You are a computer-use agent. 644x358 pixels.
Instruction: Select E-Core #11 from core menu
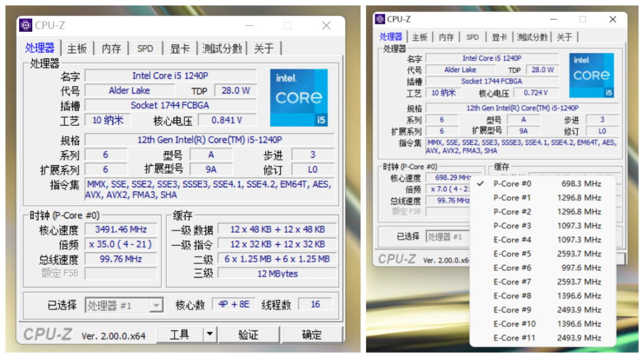tap(542, 338)
